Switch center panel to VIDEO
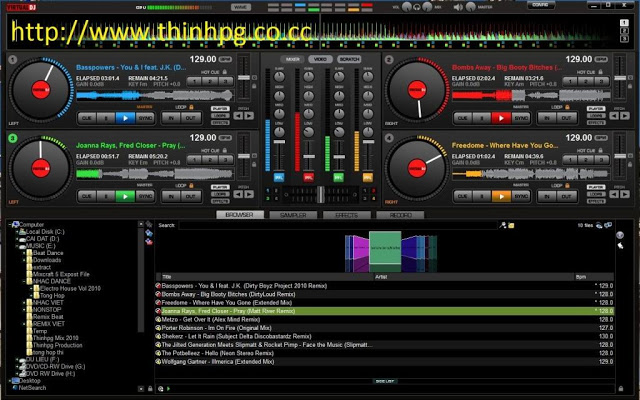 point(320,59)
